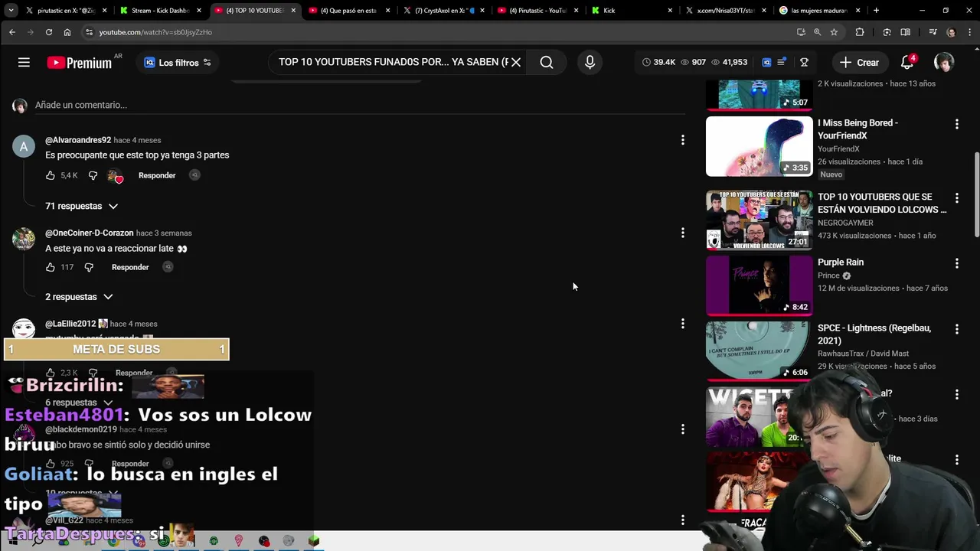Switch to Stream - Kick Dashboard tab
980x551 pixels.
click(159, 11)
